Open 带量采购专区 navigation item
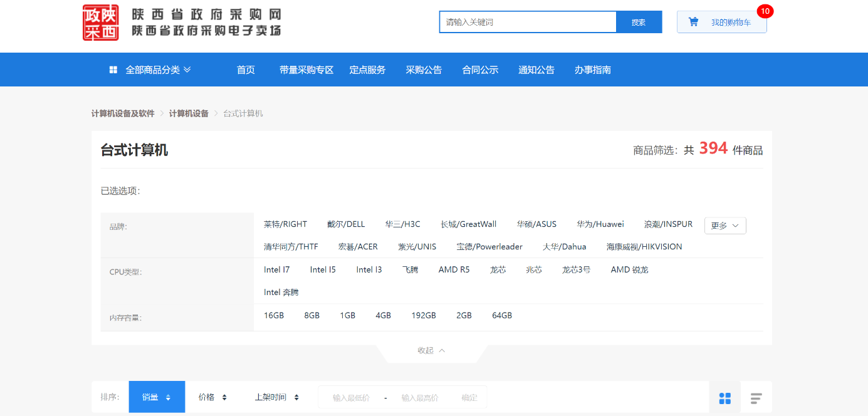This screenshot has width=868, height=416. tap(306, 70)
